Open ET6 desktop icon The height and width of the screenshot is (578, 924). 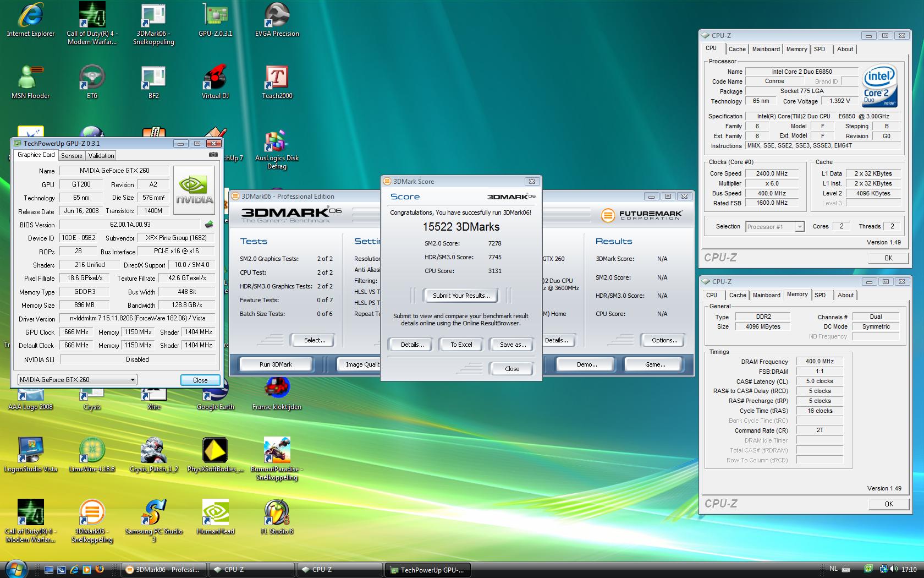[92, 82]
